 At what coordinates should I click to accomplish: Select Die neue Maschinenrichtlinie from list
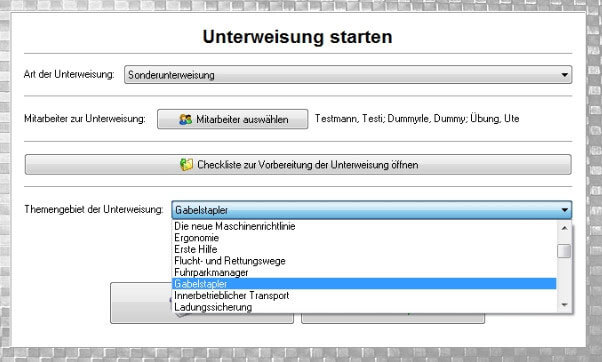point(364,226)
